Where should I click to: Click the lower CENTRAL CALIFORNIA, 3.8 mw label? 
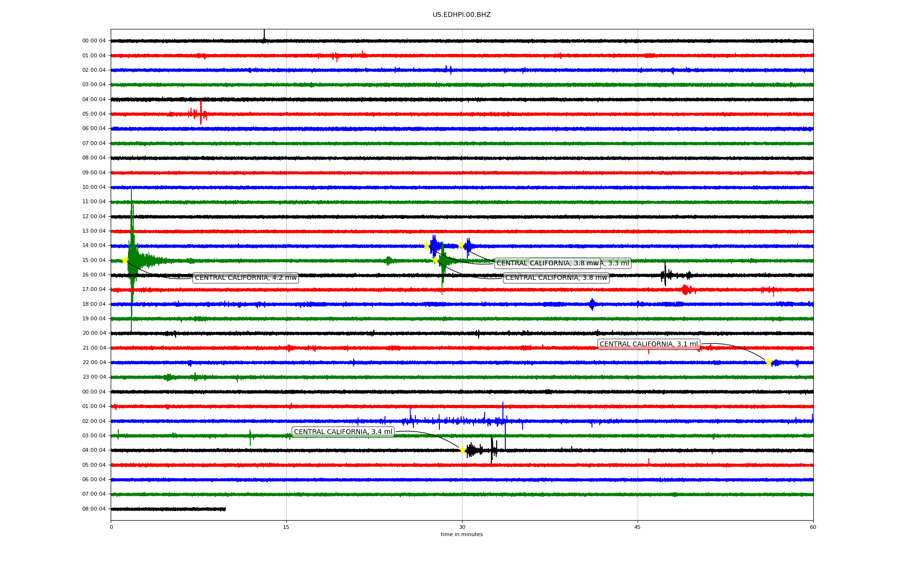click(556, 278)
